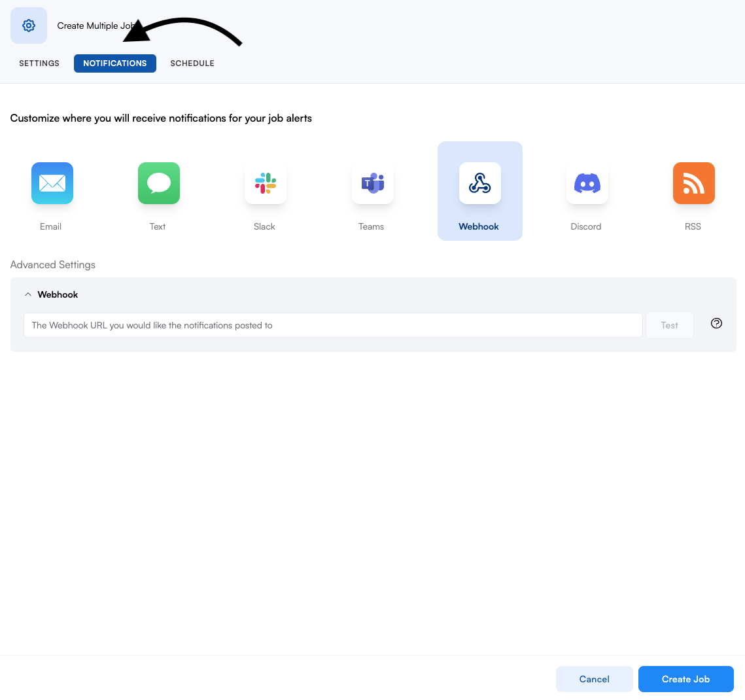Image resolution: width=745 pixels, height=700 pixels.
Task: Go to the Schedule tab
Action: (192, 63)
